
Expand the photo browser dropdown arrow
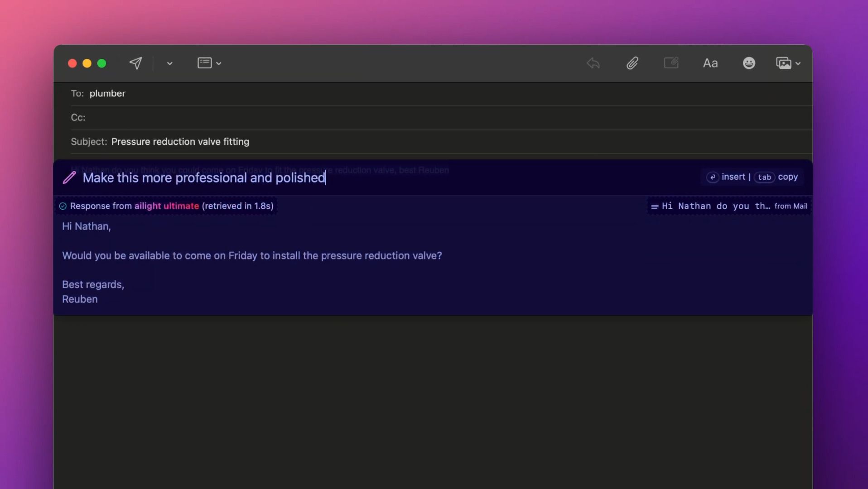coord(797,63)
